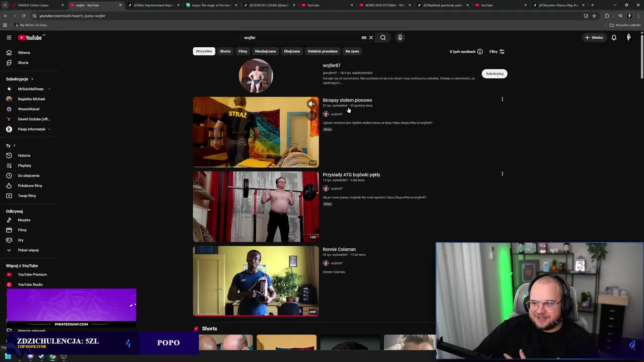Open a new Chrome tab with the plus button
The image size is (644, 362).
point(592,5)
